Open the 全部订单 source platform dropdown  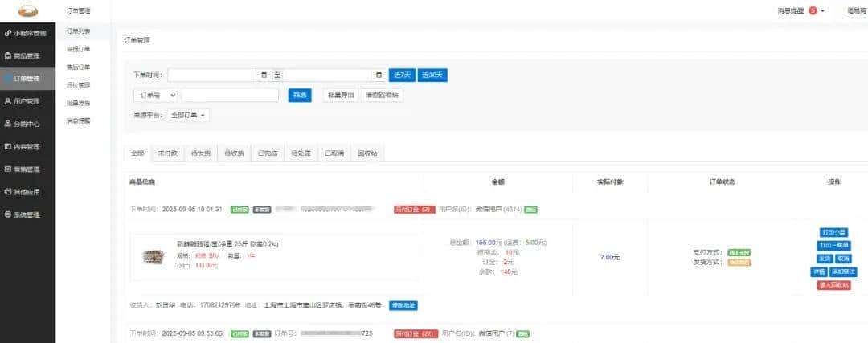click(187, 115)
